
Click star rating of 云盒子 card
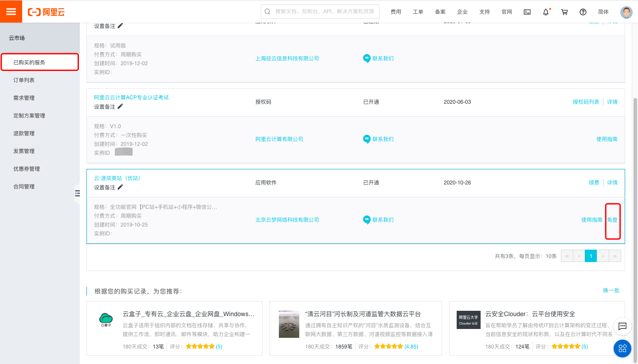click(200, 346)
